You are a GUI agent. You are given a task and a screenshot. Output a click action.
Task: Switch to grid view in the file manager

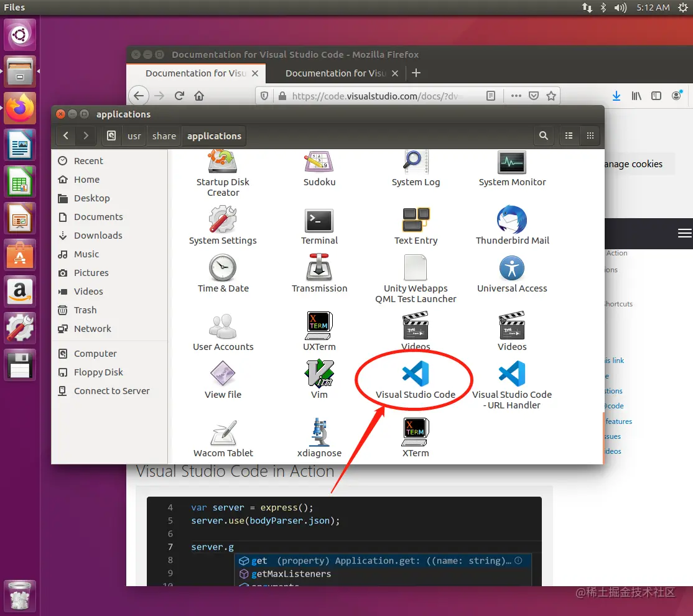[590, 136]
